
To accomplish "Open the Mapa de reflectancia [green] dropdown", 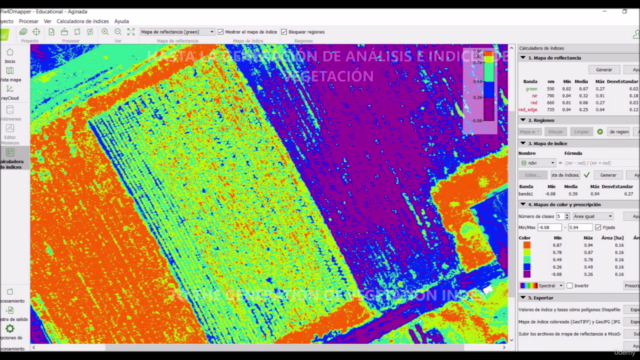I will pos(177,32).
